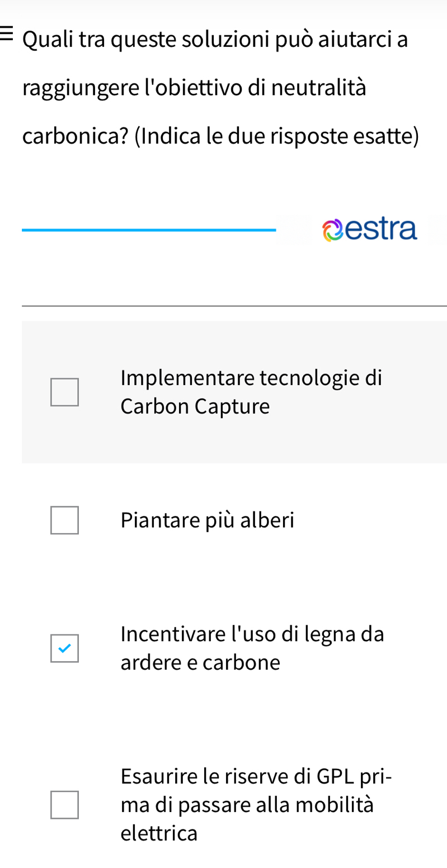
Task: Click the Estra wordmark text
Action: click(x=382, y=229)
